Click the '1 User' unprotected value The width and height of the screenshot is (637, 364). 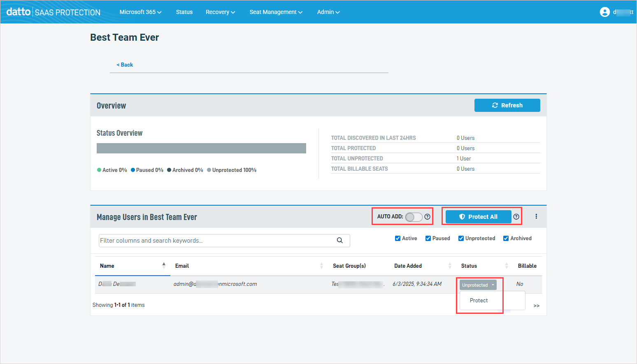pos(464,158)
